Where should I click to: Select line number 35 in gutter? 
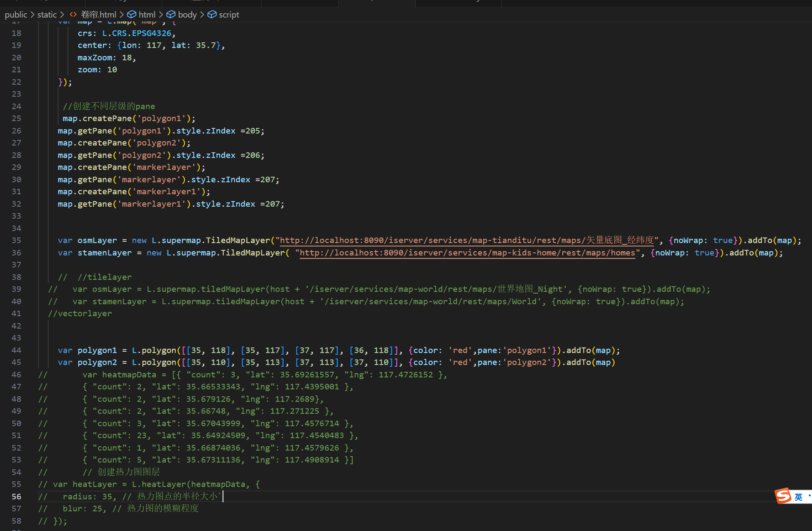(x=16, y=240)
